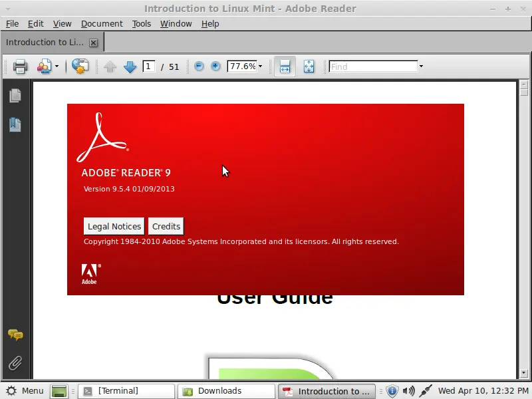Click the Print toolbar icon
532x399 pixels.
click(20, 66)
